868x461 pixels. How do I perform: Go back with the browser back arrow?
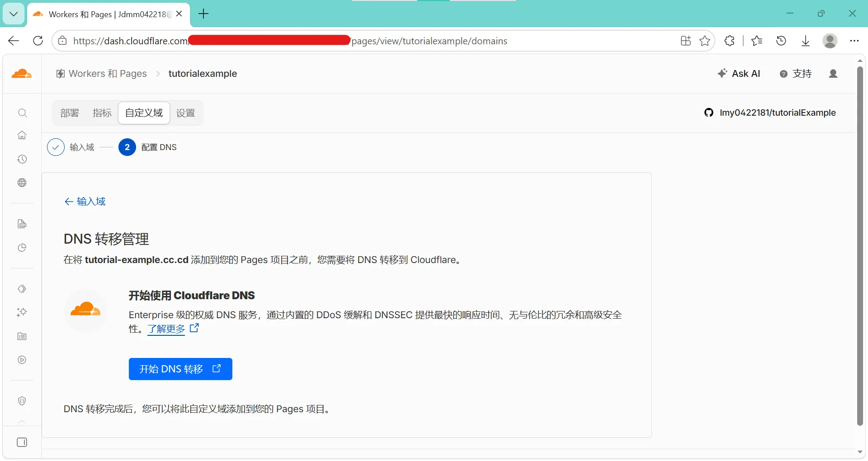click(x=14, y=41)
